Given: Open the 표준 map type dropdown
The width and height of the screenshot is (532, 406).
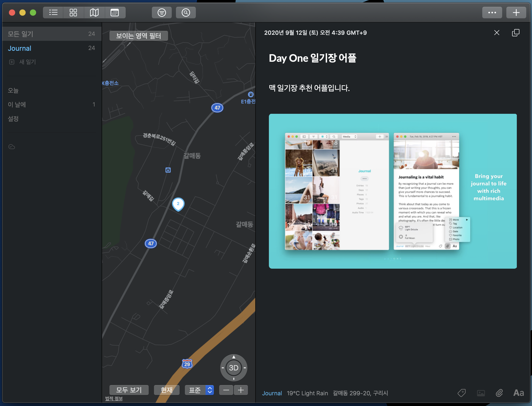Looking at the screenshot, I should [199, 390].
